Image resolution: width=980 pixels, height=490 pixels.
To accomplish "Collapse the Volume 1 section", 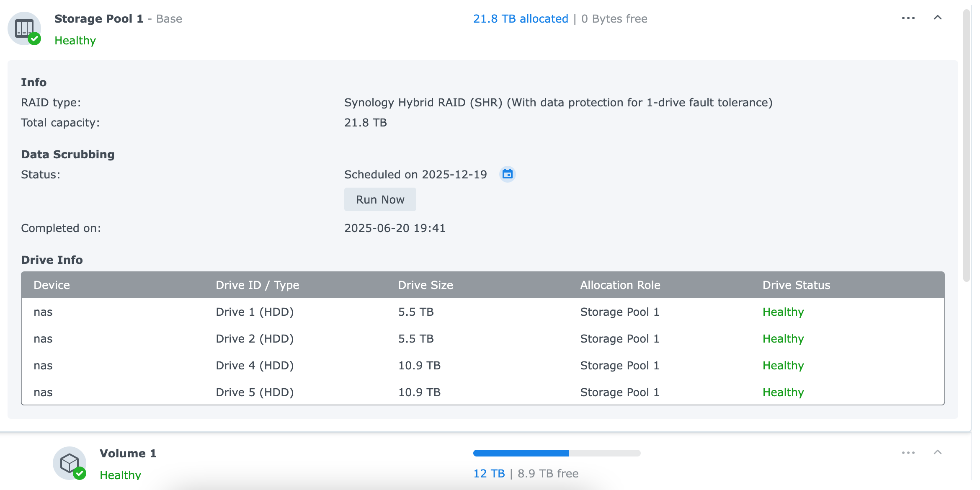I will (938, 452).
